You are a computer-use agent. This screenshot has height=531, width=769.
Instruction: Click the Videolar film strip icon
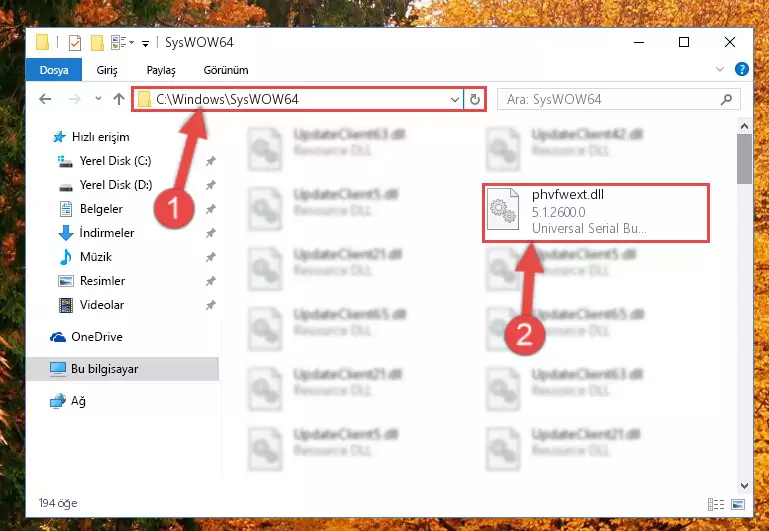66,305
